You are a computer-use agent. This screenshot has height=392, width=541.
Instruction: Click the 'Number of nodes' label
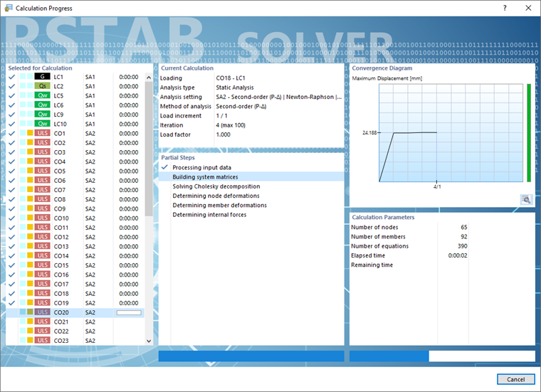point(374,227)
